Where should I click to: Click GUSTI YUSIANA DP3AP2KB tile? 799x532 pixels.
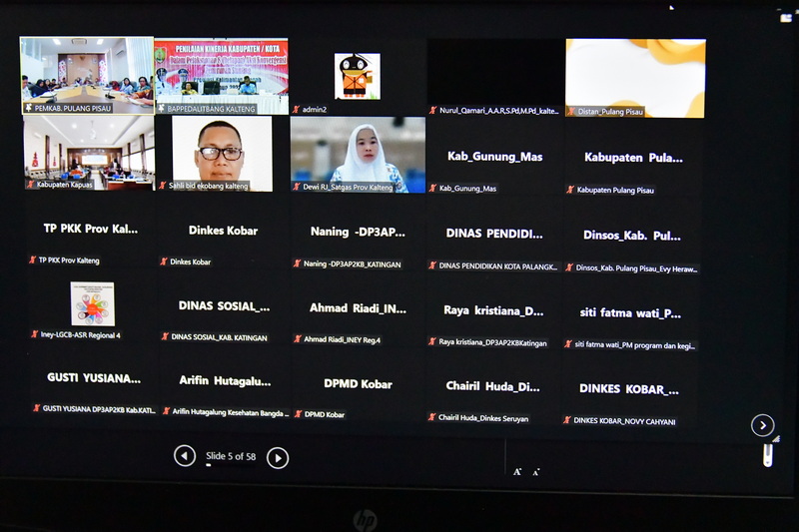click(94, 378)
